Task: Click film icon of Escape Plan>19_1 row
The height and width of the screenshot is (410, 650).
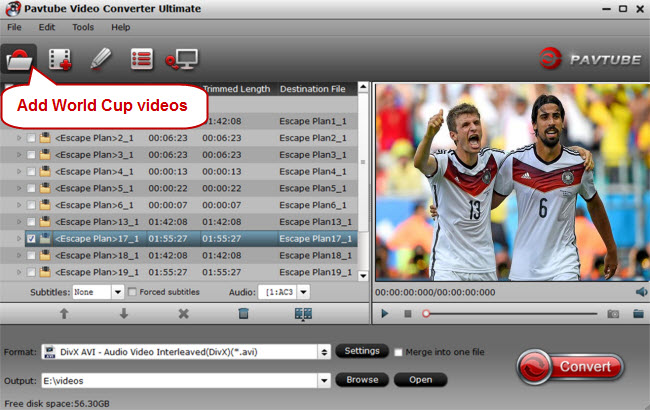Action: (45, 272)
